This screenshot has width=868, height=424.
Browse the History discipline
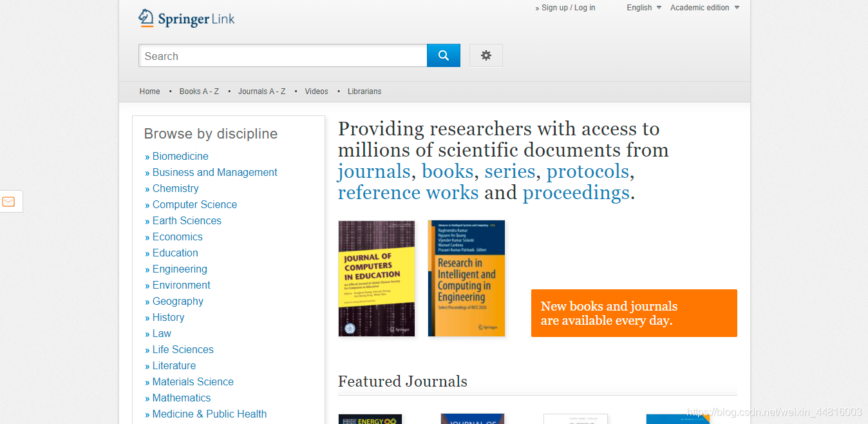168,317
